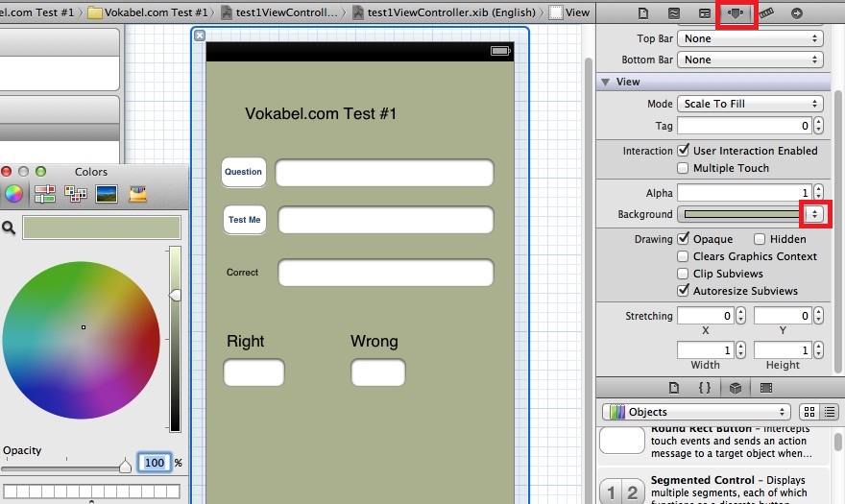Click the text field beside Test Me
This screenshot has height=504, width=845.
tap(385, 220)
